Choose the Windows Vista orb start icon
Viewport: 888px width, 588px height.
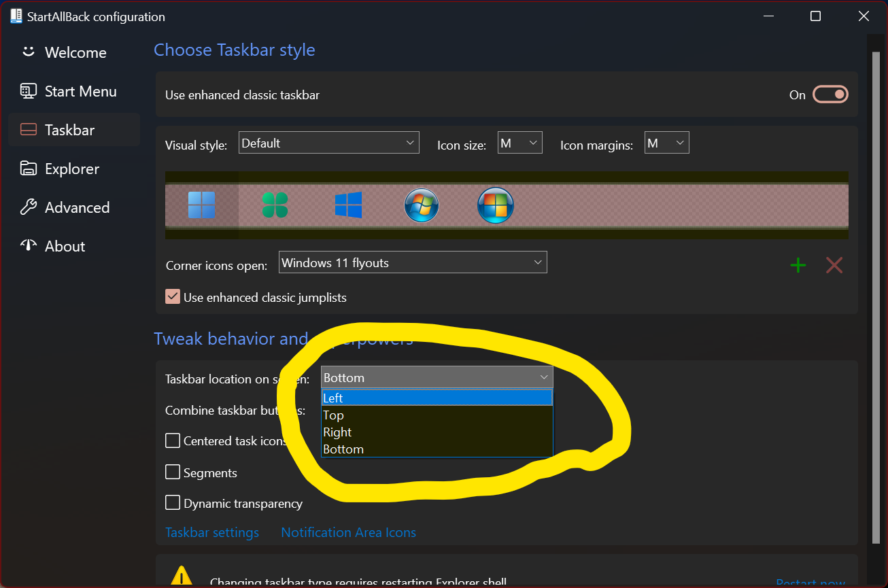[x=496, y=205]
